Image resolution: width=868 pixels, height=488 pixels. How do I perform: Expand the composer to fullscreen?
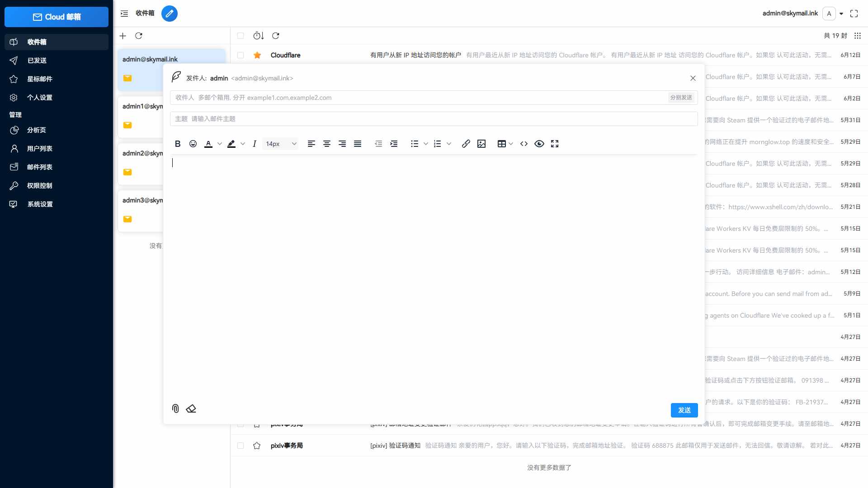tap(555, 144)
